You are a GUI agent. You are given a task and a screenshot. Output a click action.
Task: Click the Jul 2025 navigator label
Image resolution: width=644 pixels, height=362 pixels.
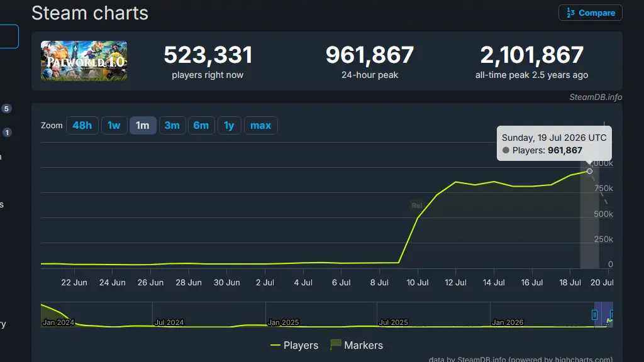click(x=393, y=322)
